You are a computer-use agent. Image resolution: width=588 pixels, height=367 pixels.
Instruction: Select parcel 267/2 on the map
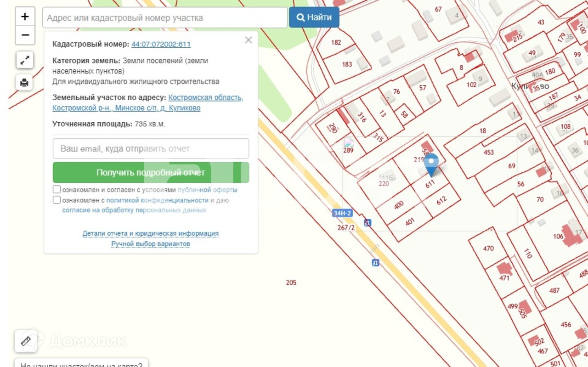pyautogui.click(x=346, y=227)
